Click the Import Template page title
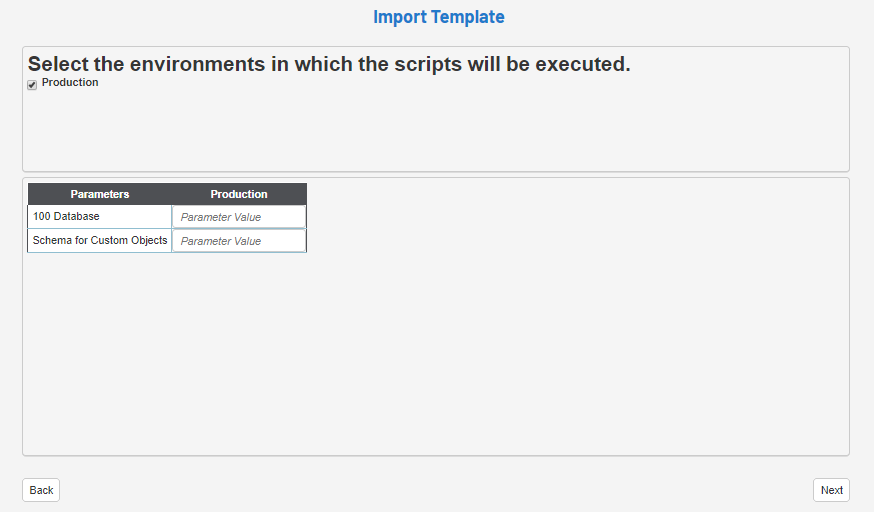 click(x=438, y=17)
